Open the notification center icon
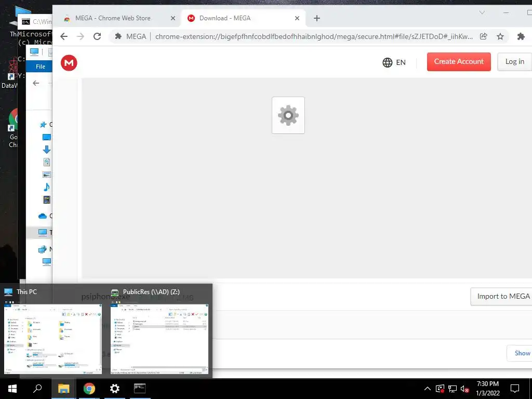The height and width of the screenshot is (399, 532). click(x=515, y=389)
